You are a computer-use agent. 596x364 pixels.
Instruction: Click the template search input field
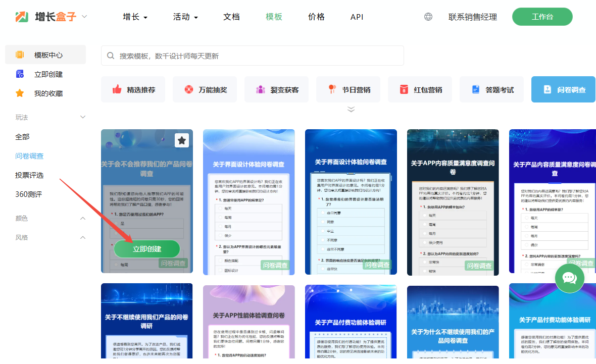[253, 56]
